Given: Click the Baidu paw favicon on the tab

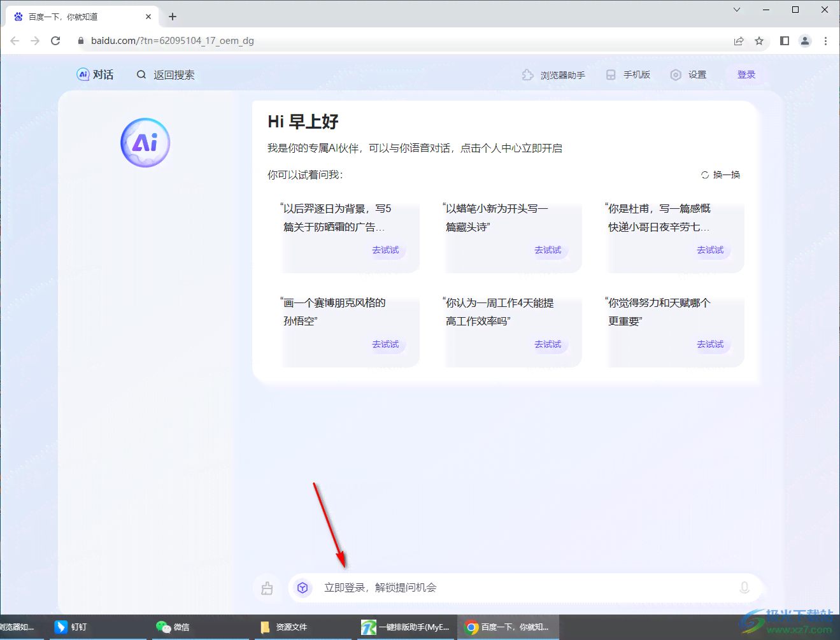Looking at the screenshot, I should tap(18, 17).
